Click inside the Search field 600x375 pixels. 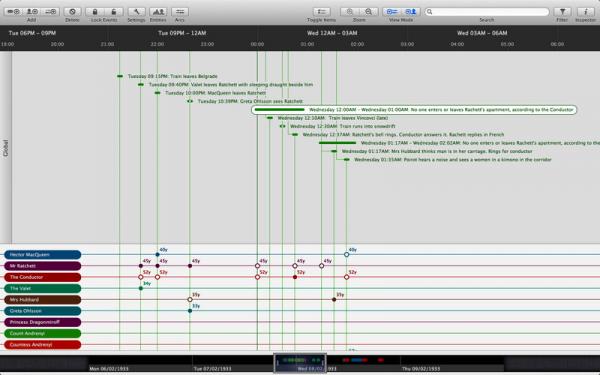pyautogui.click(x=487, y=12)
